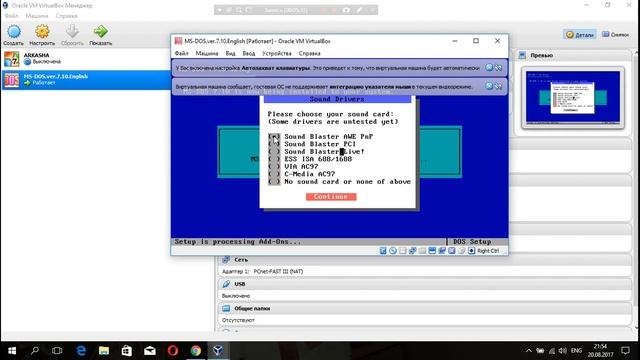Open Настроить settings gear in Manager toolbar
The image size is (640, 360).
[42, 35]
